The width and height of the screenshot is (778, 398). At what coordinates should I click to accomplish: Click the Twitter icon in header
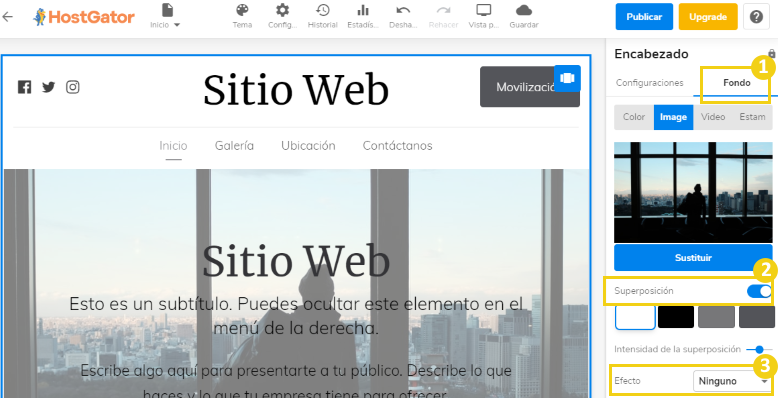pyautogui.click(x=49, y=87)
